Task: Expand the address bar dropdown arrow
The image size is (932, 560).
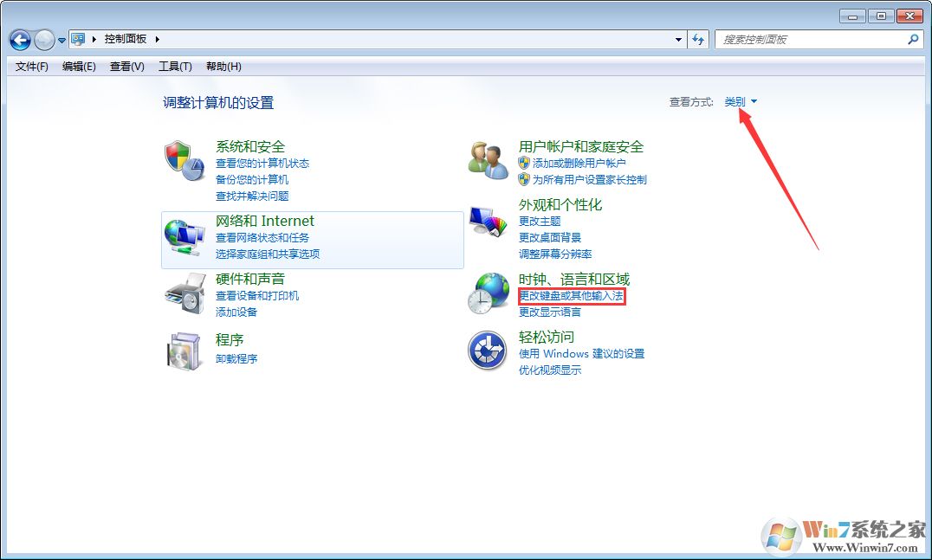Action: pos(679,38)
